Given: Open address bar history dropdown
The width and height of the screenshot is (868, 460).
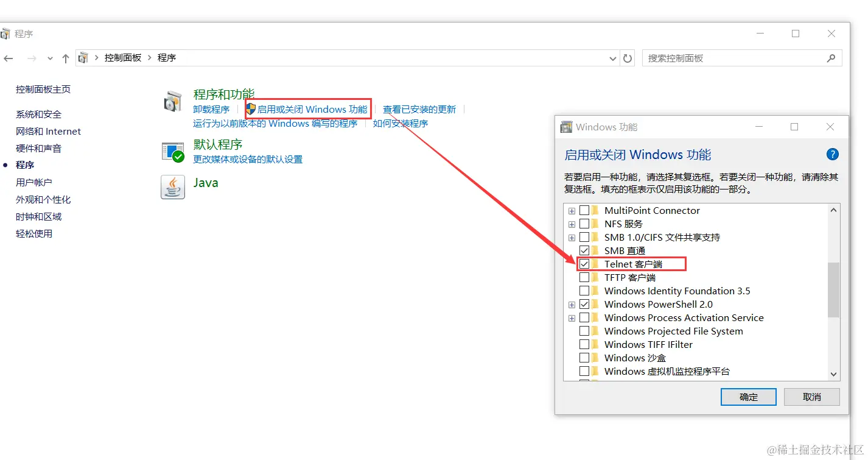Looking at the screenshot, I should pos(613,58).
